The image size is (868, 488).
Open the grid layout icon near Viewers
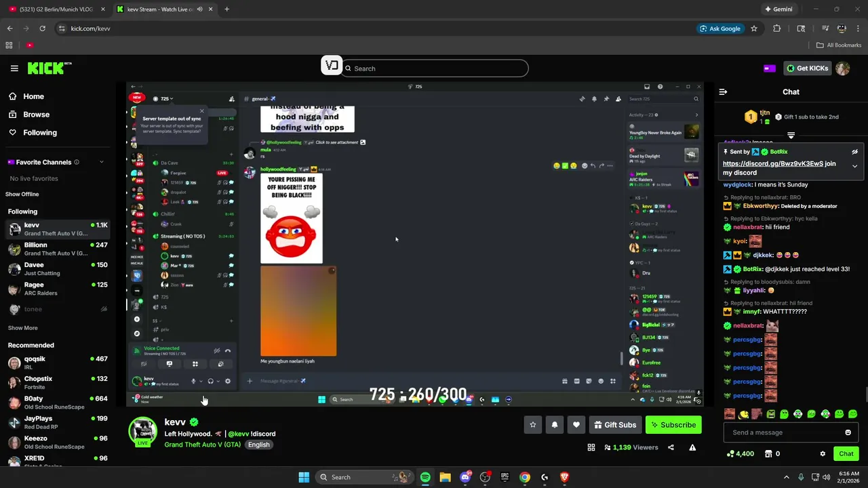click(591, 447)
